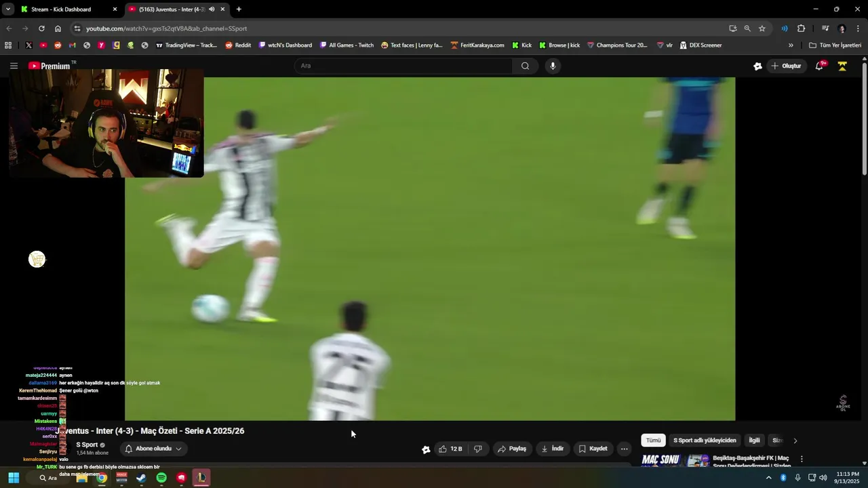This screenshot has height=488, width=868.
Task: Mute the Juventus - Inter tab audio
Action: click(212, 9)
